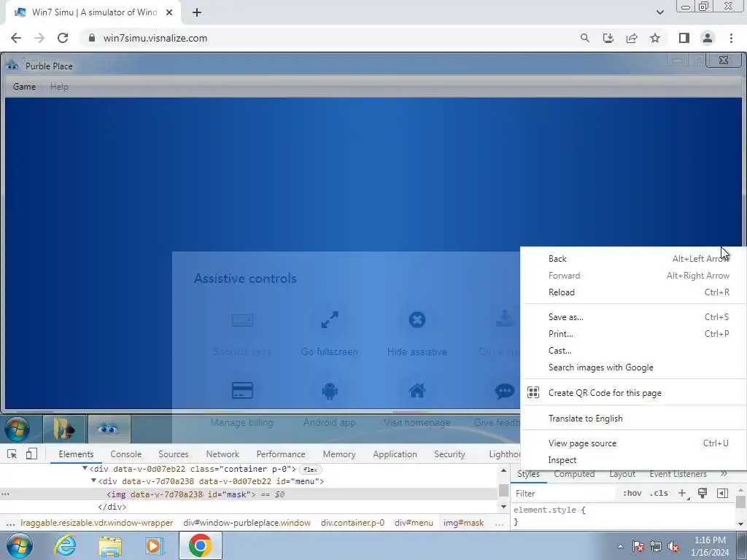747x560 pixels.
Task: Select Search images with Google
Action: coord(633,367)
